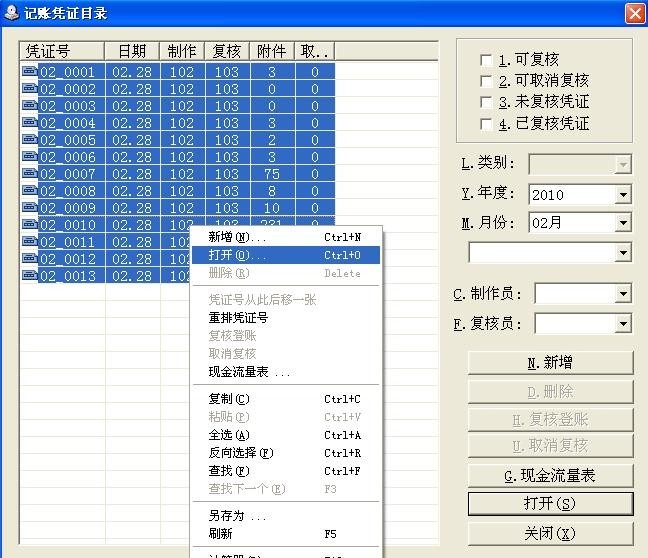Open the 年度 dropdown showing 2010

pos(623,195)
